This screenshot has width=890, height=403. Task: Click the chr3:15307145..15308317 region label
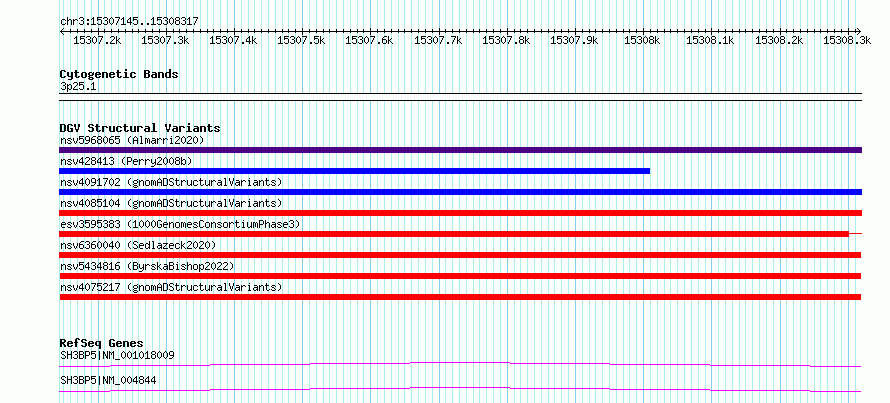[x=129, y=22]
